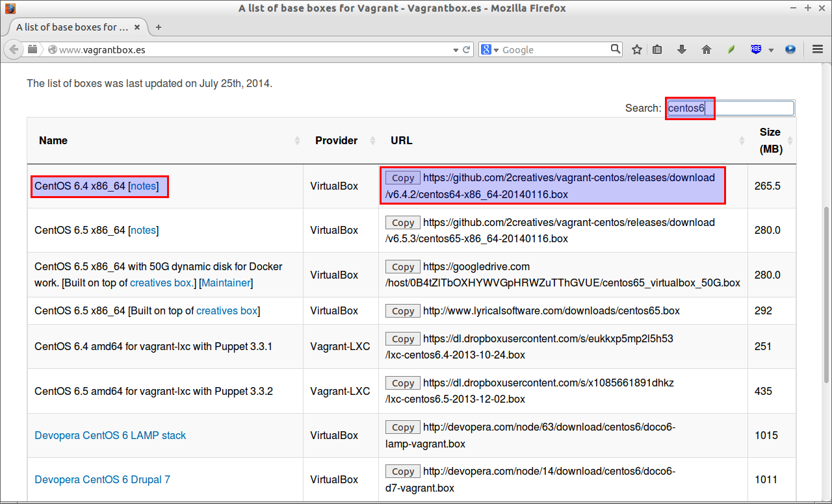Click the 'Vagrant-LXC' provider cell for Puppet 3.3.1

(x=340, y=346)
